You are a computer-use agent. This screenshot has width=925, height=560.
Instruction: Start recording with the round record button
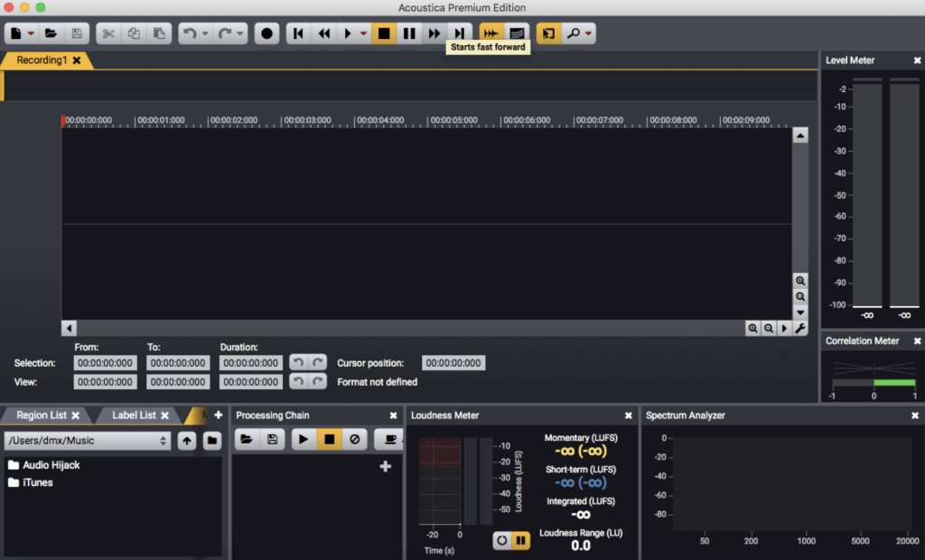[266, 33]
